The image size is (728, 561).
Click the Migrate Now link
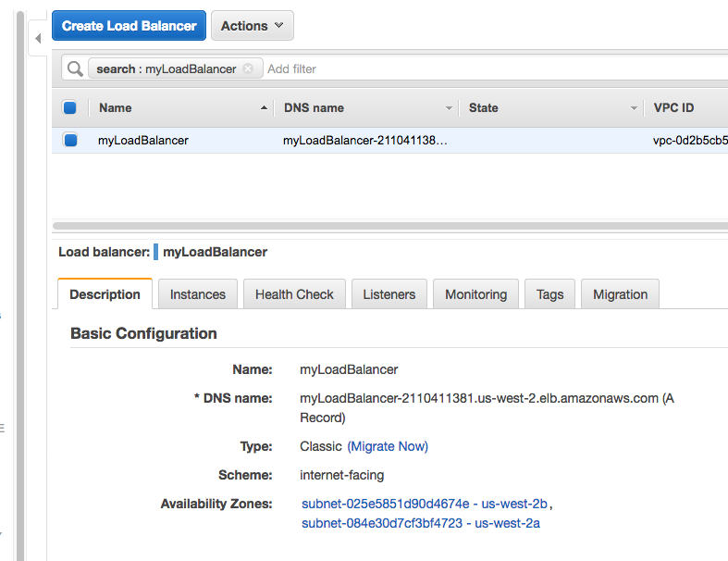point(388,446)
